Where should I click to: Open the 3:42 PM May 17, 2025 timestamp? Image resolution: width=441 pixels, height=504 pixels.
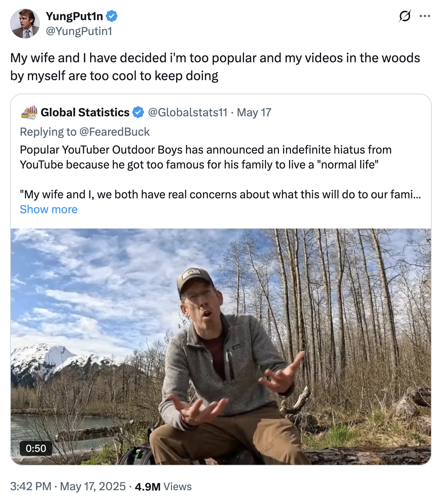click(68, 486)
